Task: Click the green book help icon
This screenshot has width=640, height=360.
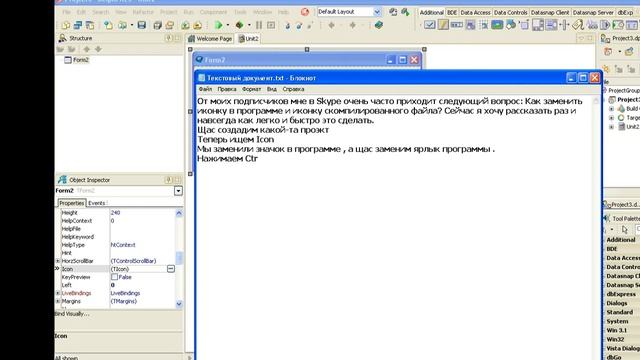Action: click(378, 25)
